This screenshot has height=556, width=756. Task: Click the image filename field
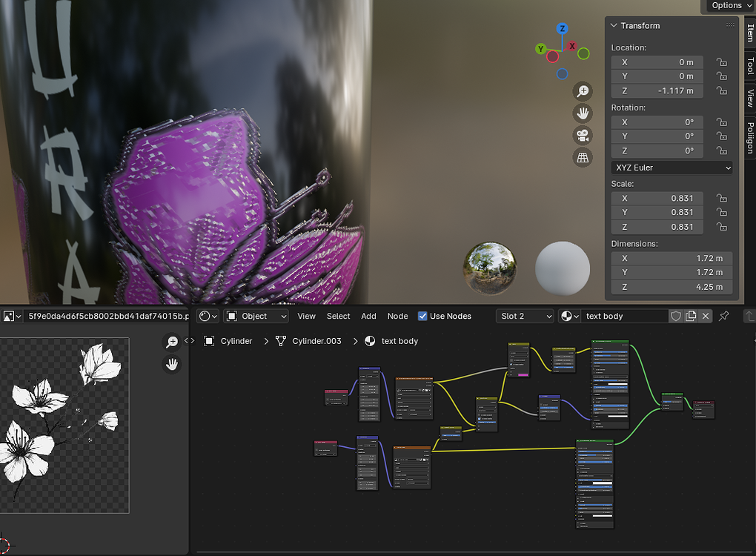106,316
